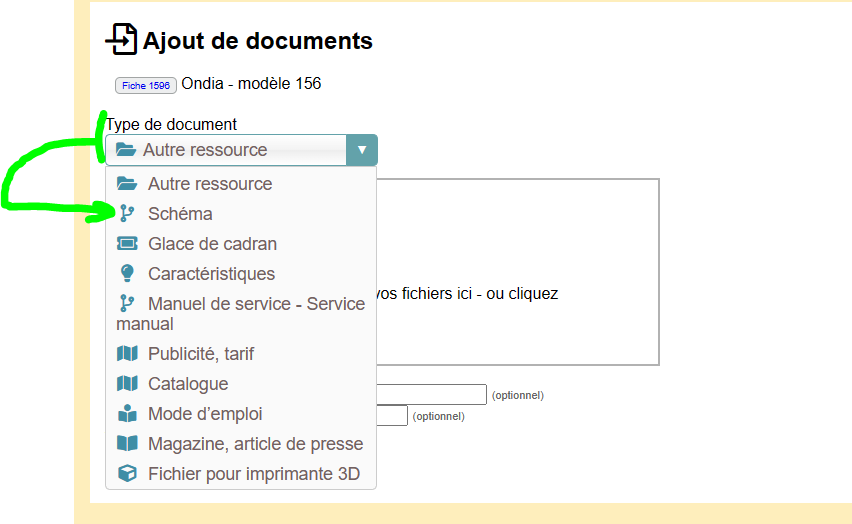Choose Catalogue in the dropdown list

[x=188, y=384]
